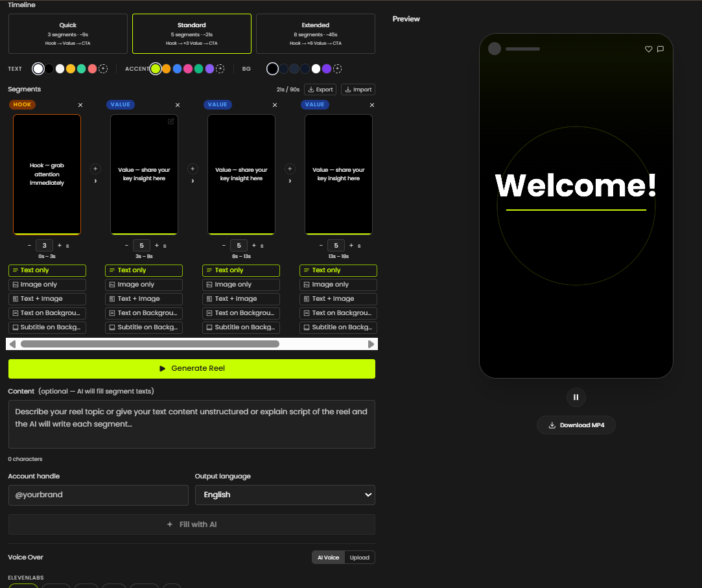Focus the Account handle field
702x588 pixels.
[x=99, y=495]
